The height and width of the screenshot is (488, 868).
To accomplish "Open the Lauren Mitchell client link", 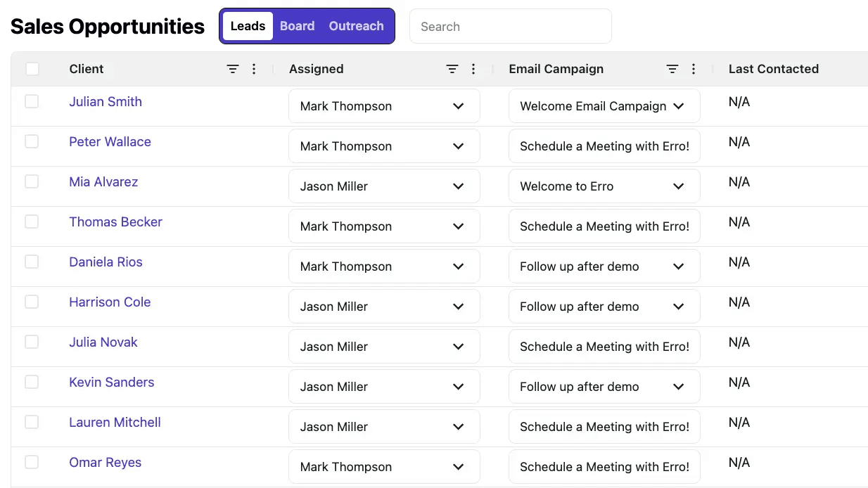I will (x=115, y=422).
